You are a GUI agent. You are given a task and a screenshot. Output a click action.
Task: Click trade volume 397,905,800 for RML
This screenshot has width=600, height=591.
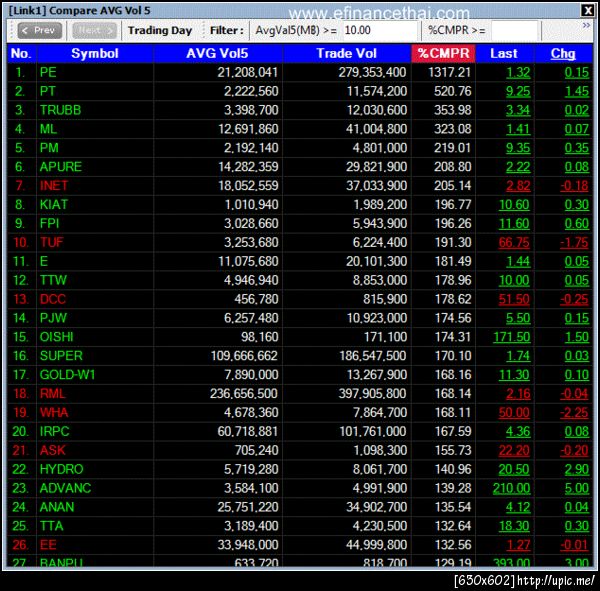[372, 393]
